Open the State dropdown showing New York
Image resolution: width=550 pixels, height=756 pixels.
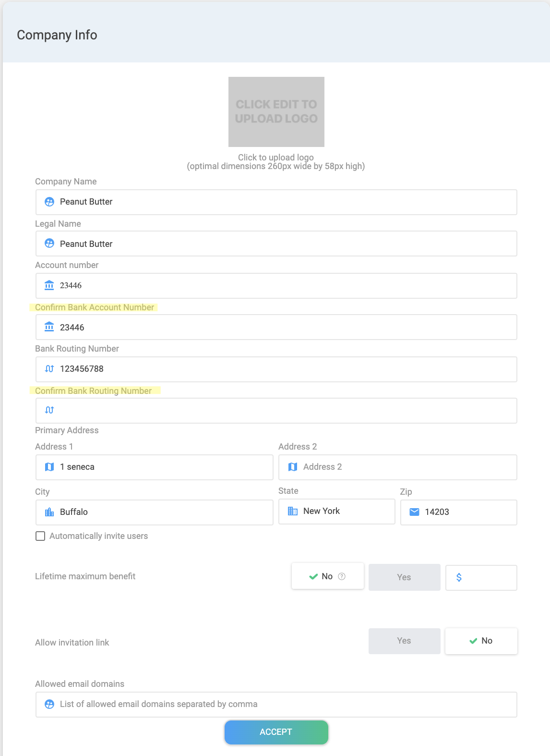(337, 511)
